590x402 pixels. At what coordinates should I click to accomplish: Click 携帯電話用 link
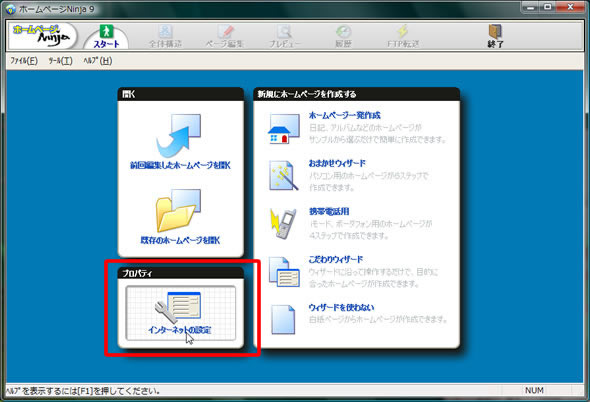pos(329,211)
